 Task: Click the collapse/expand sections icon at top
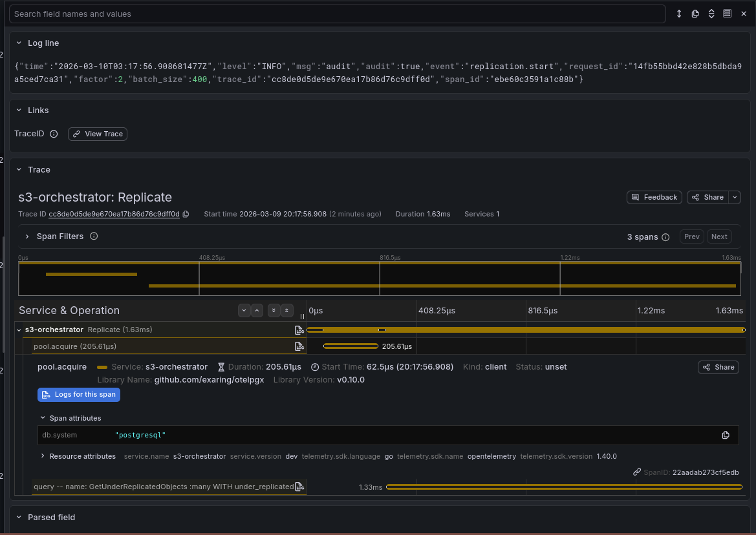(x=711, y=14)
